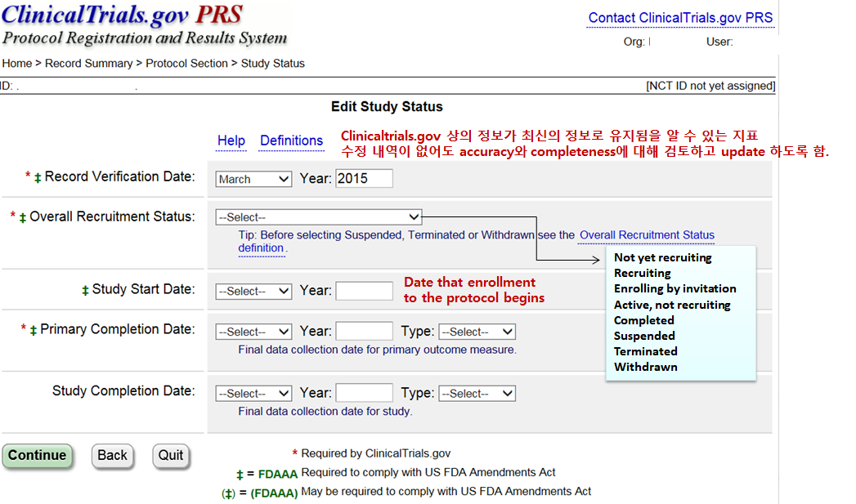Screen dimensions: 856x504
Task: Go to Home in the breadcrumb
Action: pyautogui.click(x=17, y=63)
